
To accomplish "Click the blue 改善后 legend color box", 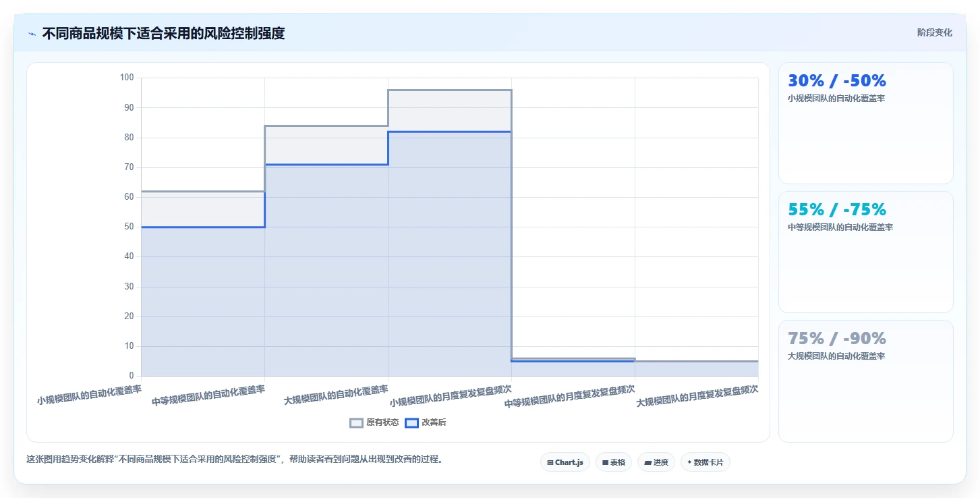I will [x=411, y=423].
